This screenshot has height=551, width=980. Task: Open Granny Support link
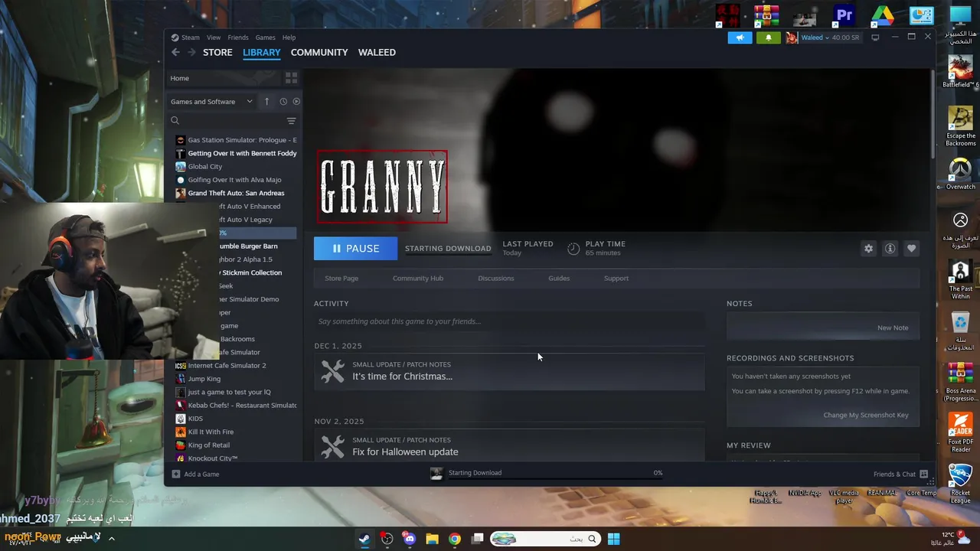pos(616,278)
